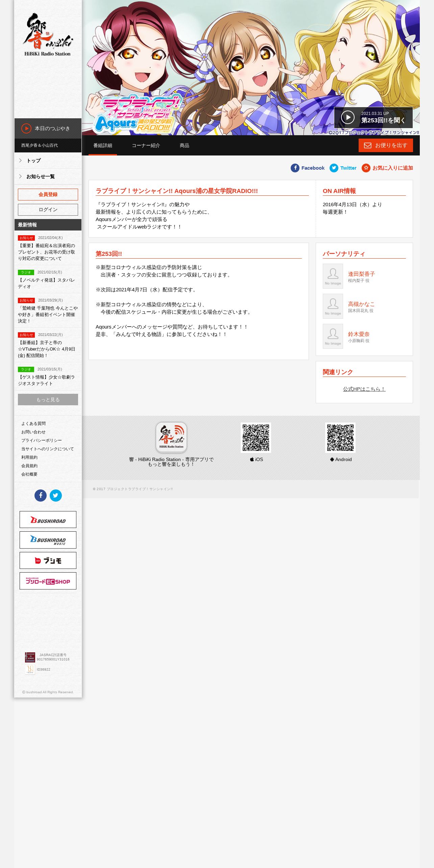Click the お便りを出す button
This screenshot has width=434, height=868.
[x=386, y=145]
